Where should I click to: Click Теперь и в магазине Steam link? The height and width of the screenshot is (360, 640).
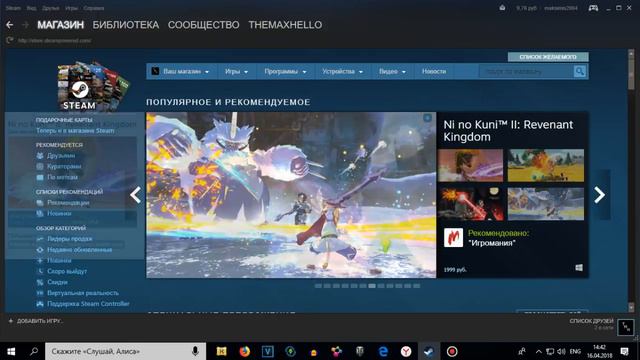tap(75, 131)
